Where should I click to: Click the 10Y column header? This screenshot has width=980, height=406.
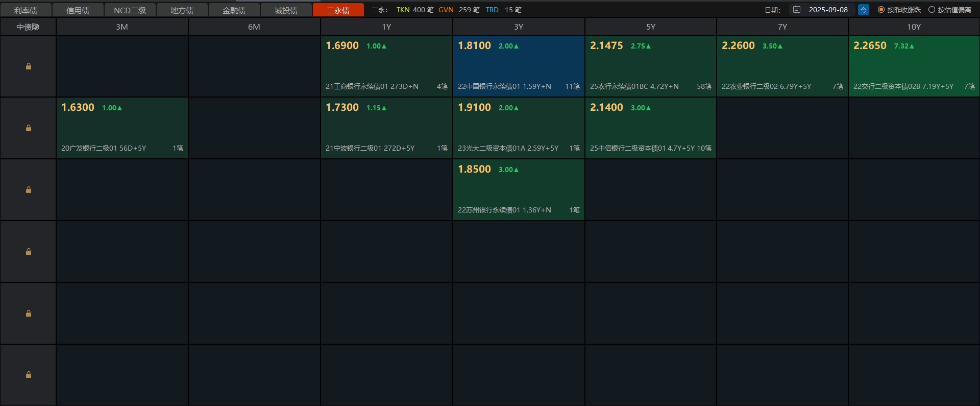coord(914,27)
